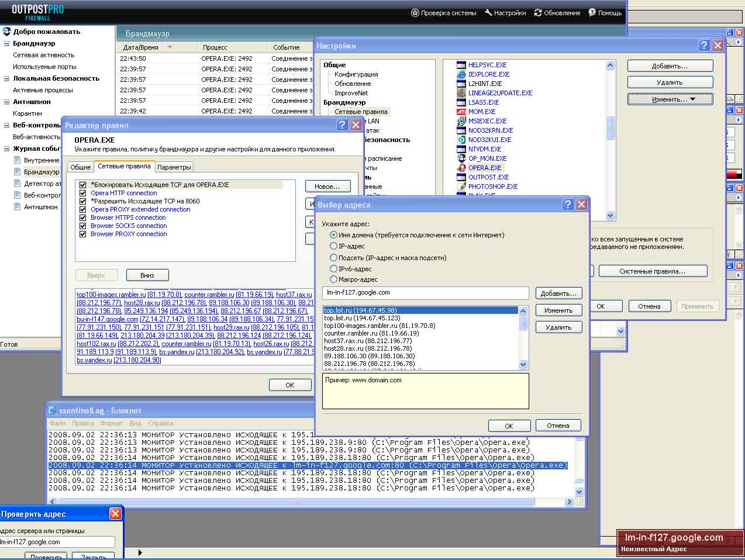
Task: Open the Изменить dropdown button in settings
Action: click(x=670, y=99)
